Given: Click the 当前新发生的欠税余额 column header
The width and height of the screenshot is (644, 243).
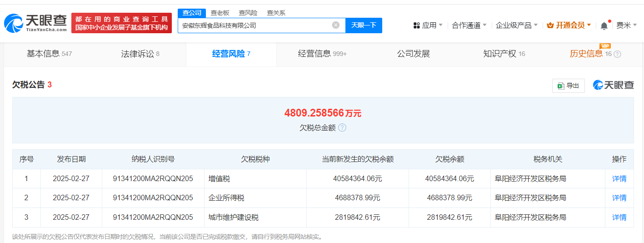Looking at the screenshot, I should click(358, 159).
